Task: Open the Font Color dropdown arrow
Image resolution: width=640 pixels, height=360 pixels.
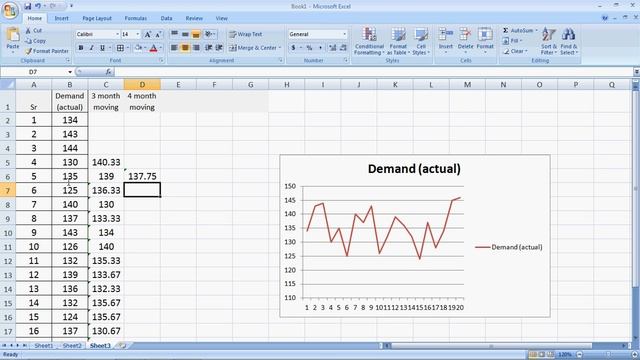Action: pyautogui.click(x=161, y=48)
